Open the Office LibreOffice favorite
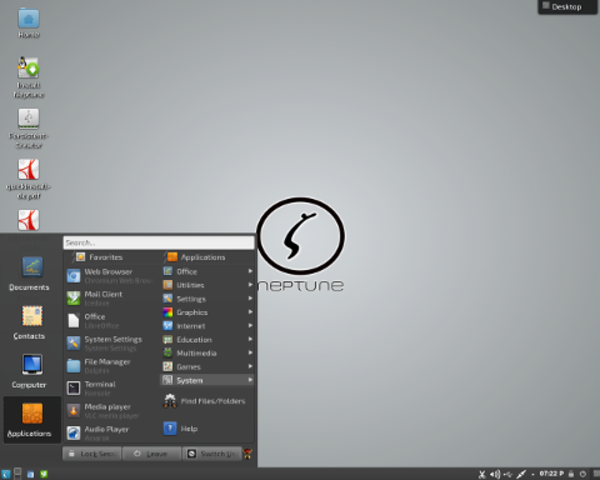This screenshot has height=480, width=600. 110,321
